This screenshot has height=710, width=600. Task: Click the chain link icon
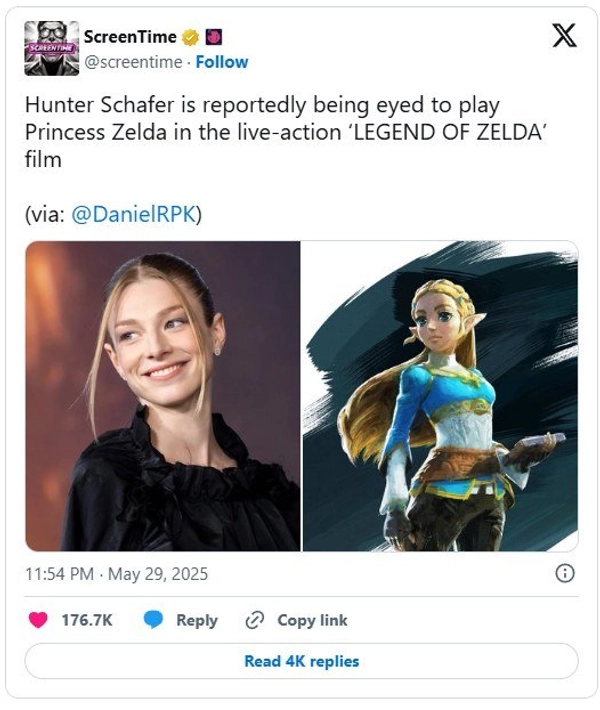[x=254, y=620]
